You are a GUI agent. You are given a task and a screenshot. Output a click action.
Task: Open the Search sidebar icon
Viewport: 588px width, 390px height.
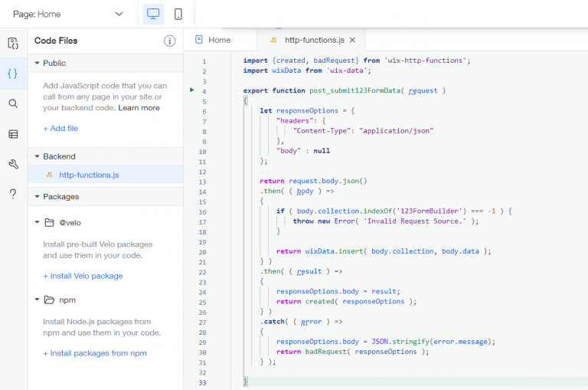(13, 103)
